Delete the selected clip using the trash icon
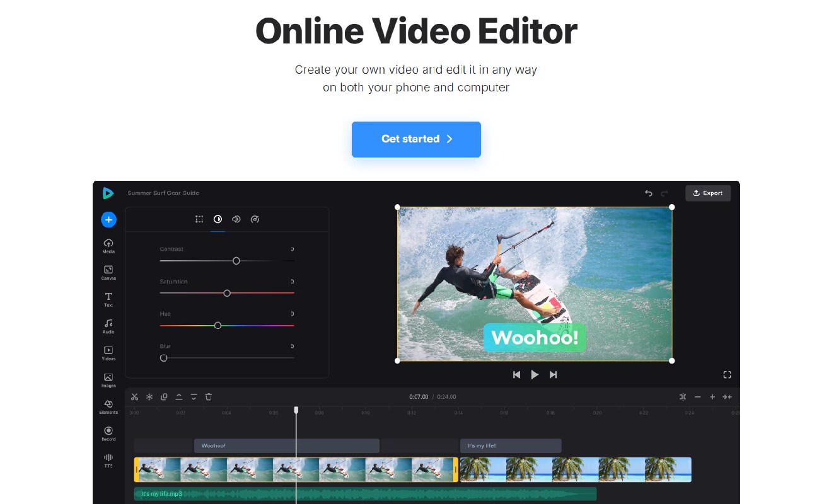The image size is (824, 504). [x=209, y=397]
